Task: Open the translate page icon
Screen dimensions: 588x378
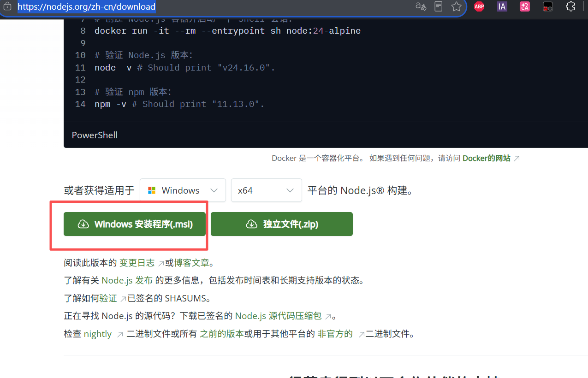Action: coord(421,6)
